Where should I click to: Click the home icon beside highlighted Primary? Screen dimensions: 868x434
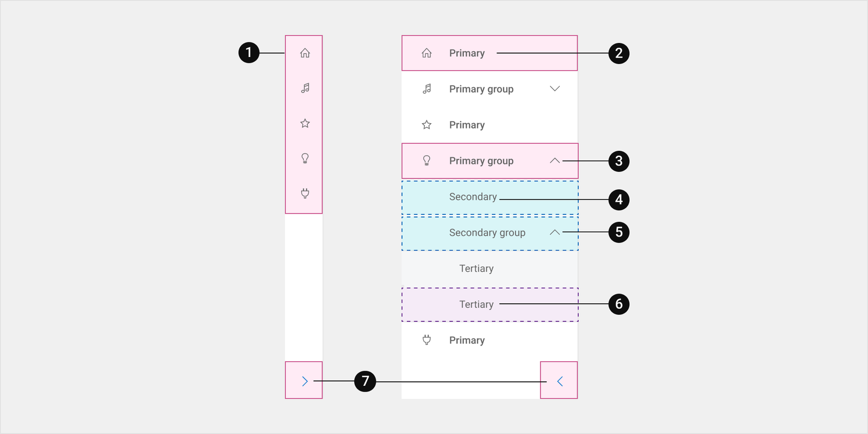pyautogui.click(x=427, y=53)
